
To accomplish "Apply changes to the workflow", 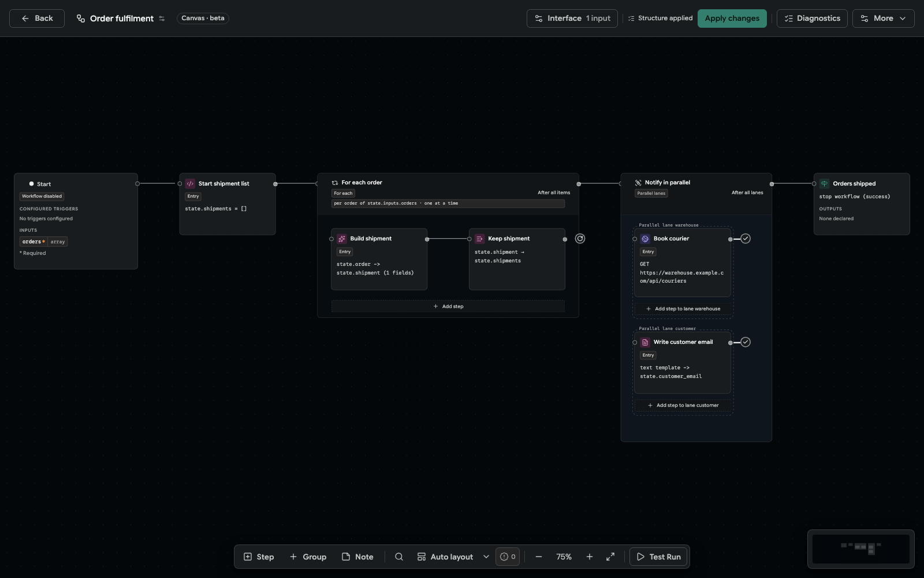I will [732, 18].
